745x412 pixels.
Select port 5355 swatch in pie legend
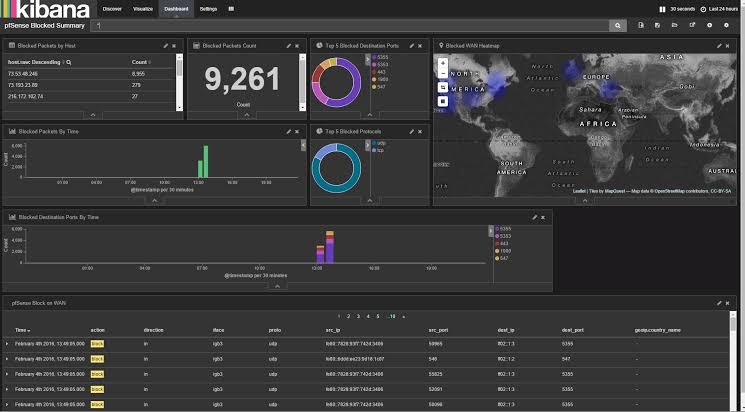(x=374, y=57)
